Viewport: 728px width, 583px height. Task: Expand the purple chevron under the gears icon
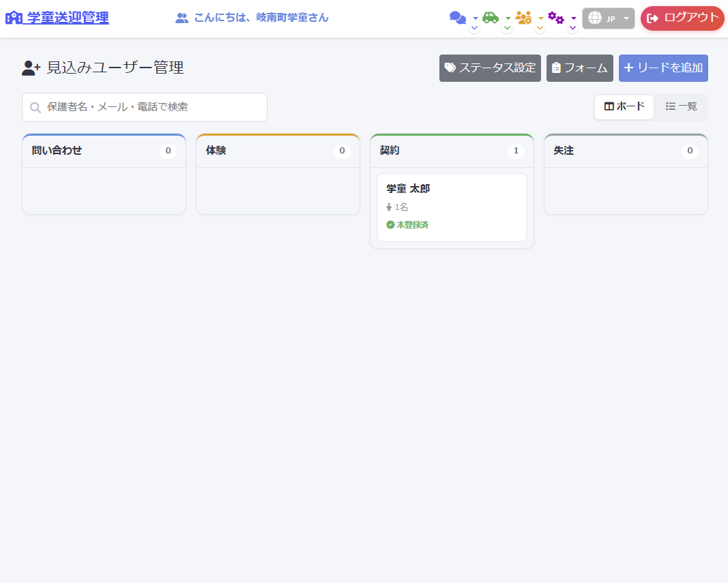click(572, 28)
